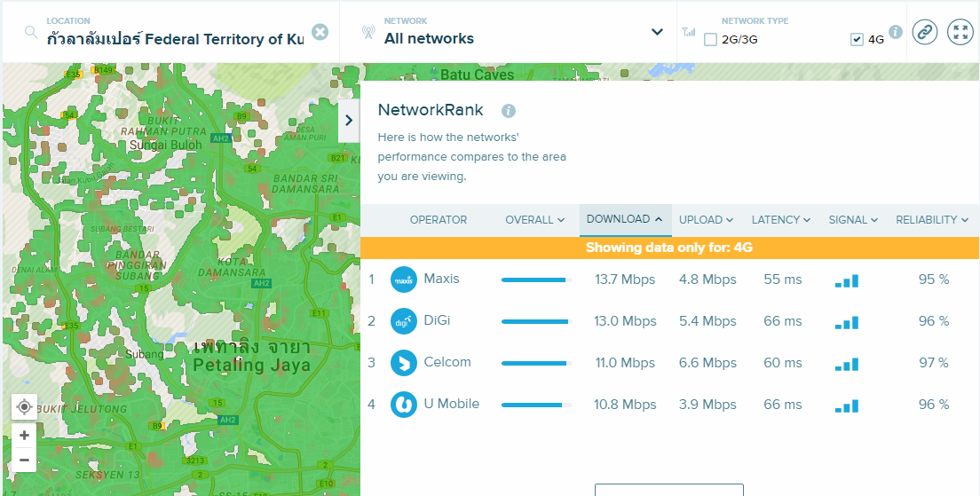Center map on my location
The image size is (980, 496).
(24, 407)
